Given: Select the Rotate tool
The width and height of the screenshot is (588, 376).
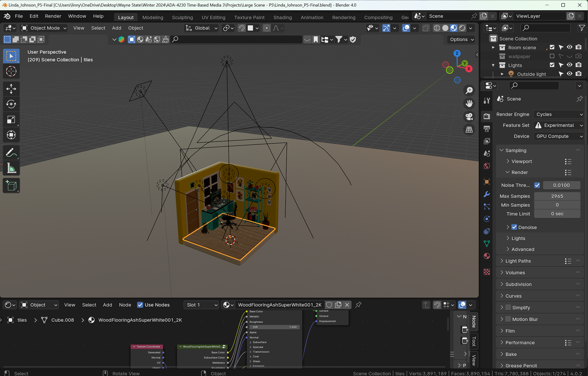Looking at the screenshot, I should [x=11, y=104].
